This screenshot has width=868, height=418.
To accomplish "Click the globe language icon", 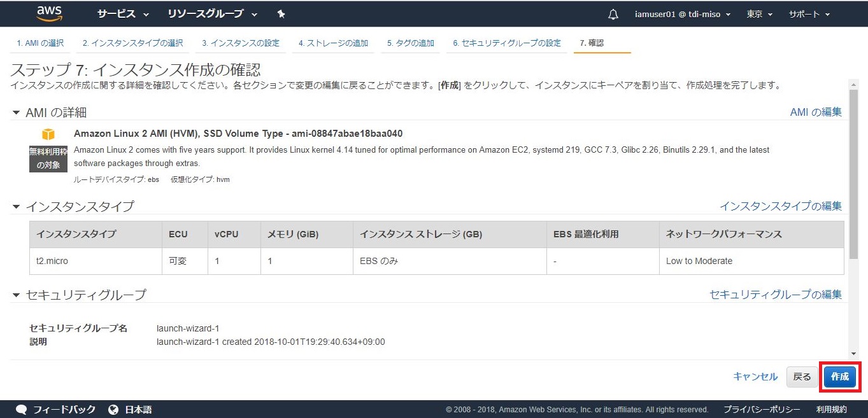I will (x=113, y=410).
